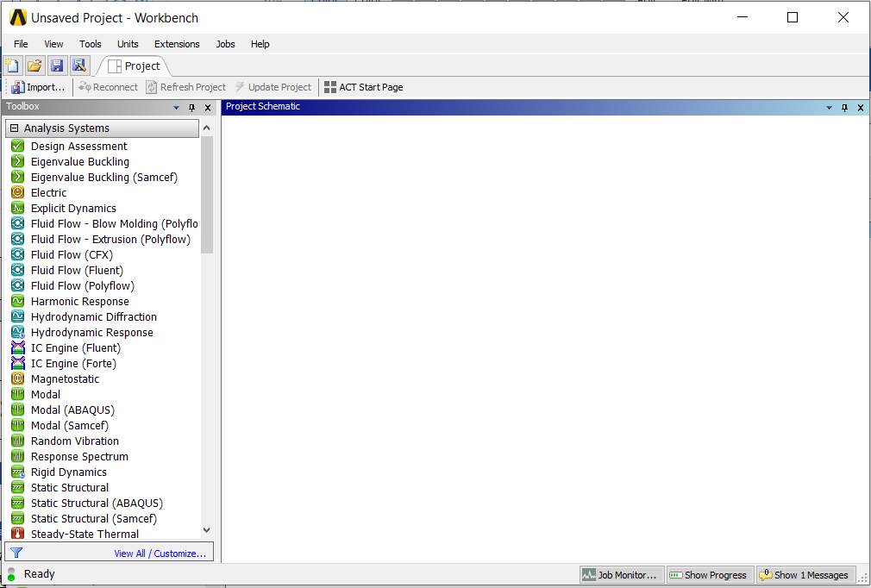The image size is (871, 588).
Task: Click the Reconnect button
Action: (x=109, y=87)
